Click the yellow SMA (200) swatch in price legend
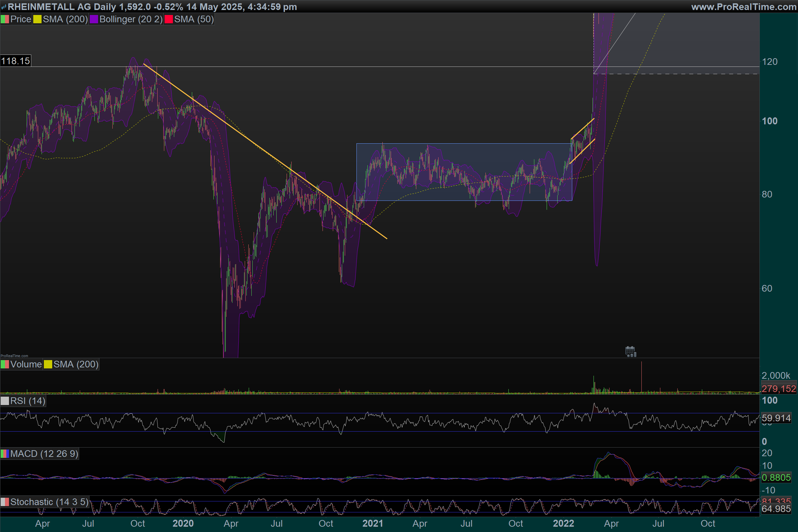The height and width of the screenshot is (532, 798). click(x=37, y=19)
